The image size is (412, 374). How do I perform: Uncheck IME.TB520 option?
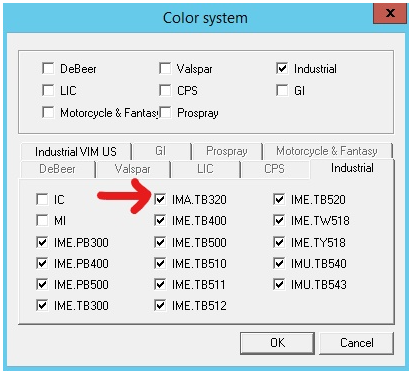(279, 199)
